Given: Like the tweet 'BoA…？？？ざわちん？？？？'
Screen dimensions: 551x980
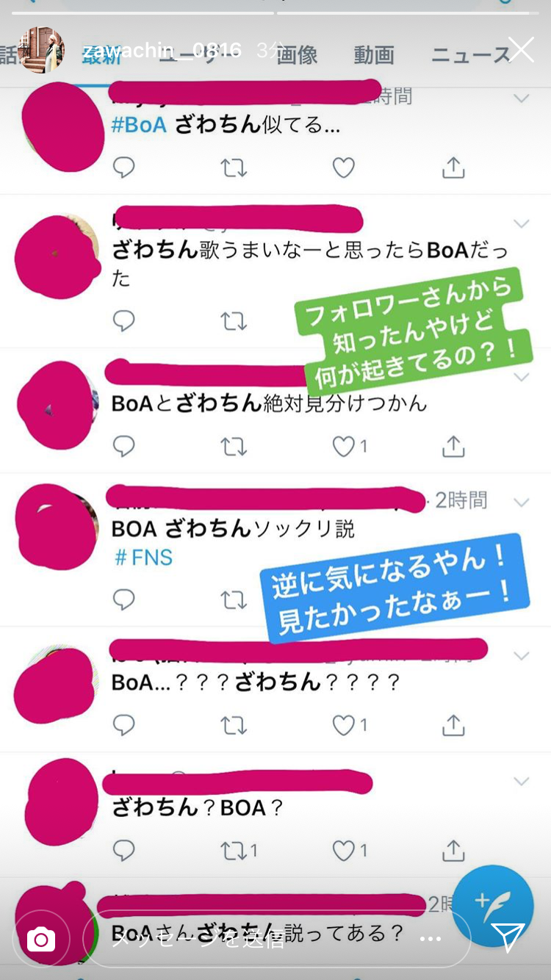Looking at the screenshot, I should [x=344, y=725].
